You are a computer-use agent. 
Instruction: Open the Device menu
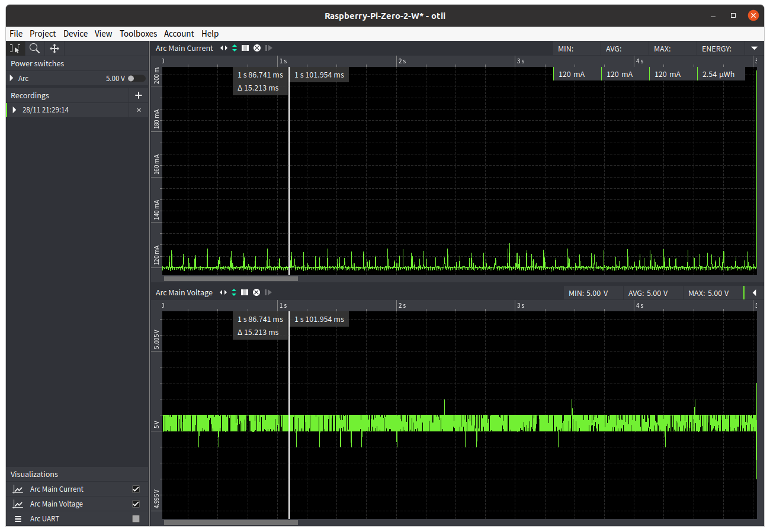click(x=75, y=34)
